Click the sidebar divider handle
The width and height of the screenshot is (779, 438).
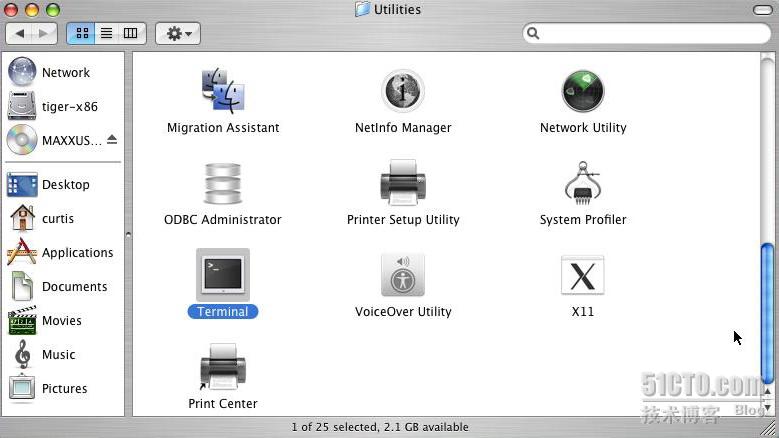128,234
